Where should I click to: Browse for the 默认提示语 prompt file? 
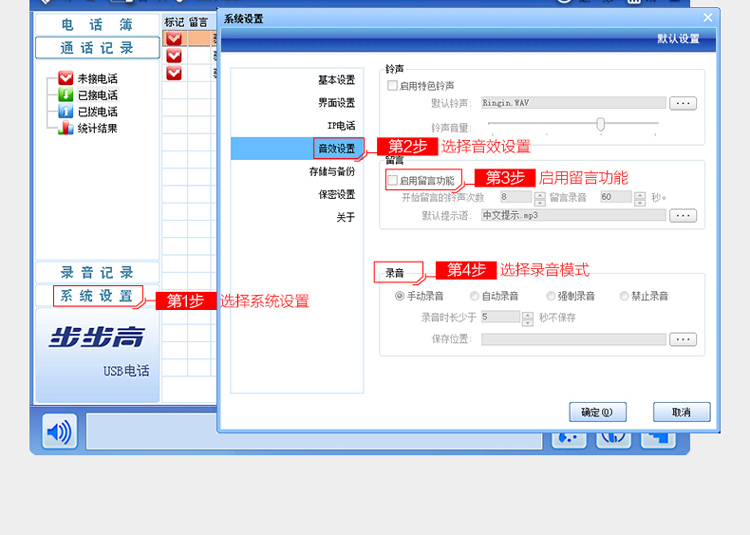[x=683, y=215]
